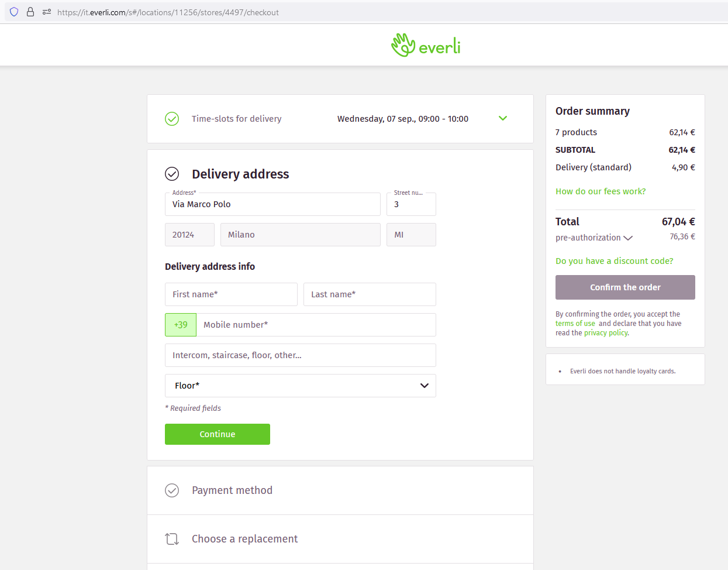Click the First name input field

231,294
